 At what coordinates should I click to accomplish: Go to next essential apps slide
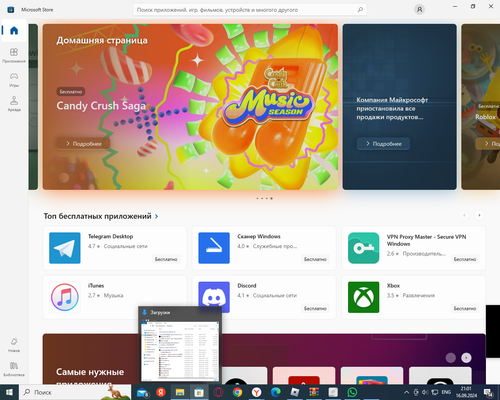coord(466,358)
